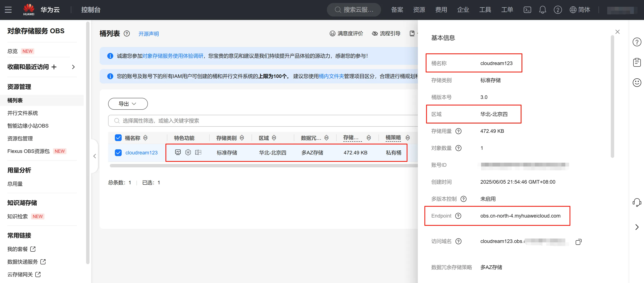
Task: Select 资源包管理 in sidebar
Action: tap(20, 139)
